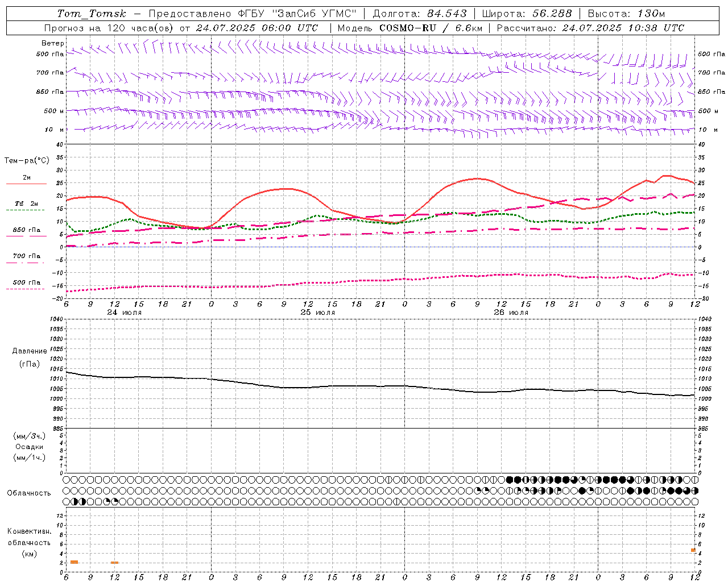This screenshot has width=728, height=582.
Task: Click the 'Тем-ра(°C)' temperature panel label
Action: click(x=27, y=161)
